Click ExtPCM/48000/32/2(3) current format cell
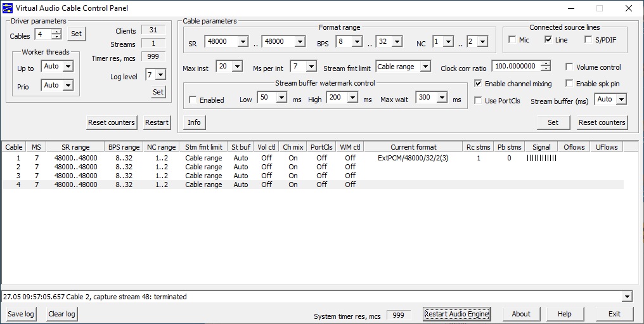This screenshot has height=324, width=644. coord(413,158)
